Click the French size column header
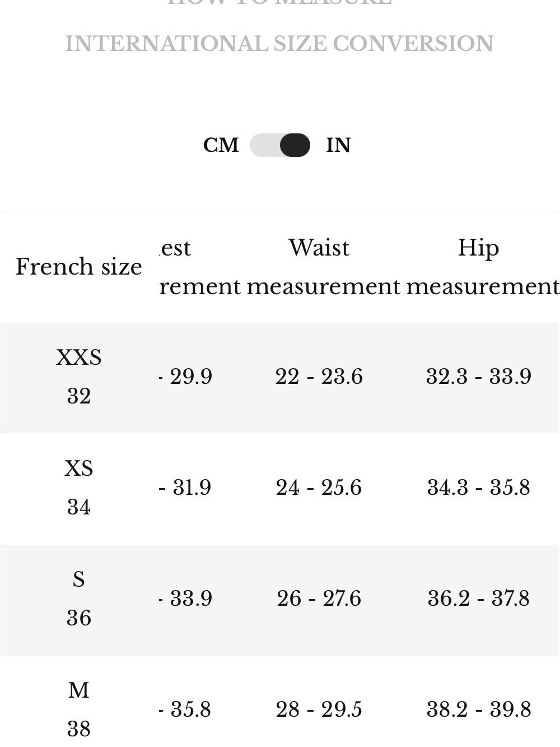This screenshot has width=560, height=747. [x=79, y=267]
